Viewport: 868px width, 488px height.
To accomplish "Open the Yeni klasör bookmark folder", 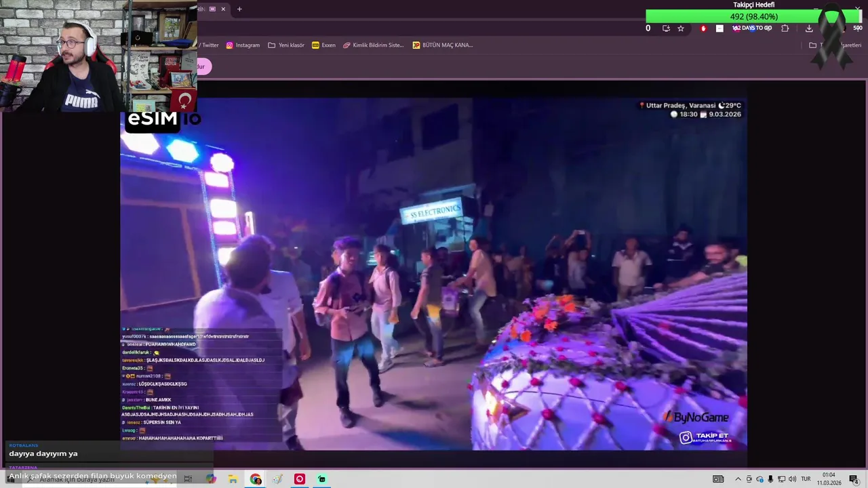I will (286, 45).
